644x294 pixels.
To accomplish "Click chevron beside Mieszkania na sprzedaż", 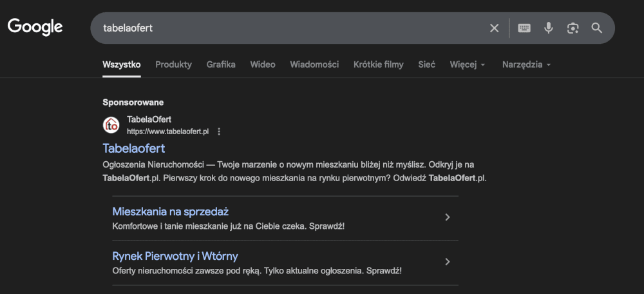I will 448,218.
